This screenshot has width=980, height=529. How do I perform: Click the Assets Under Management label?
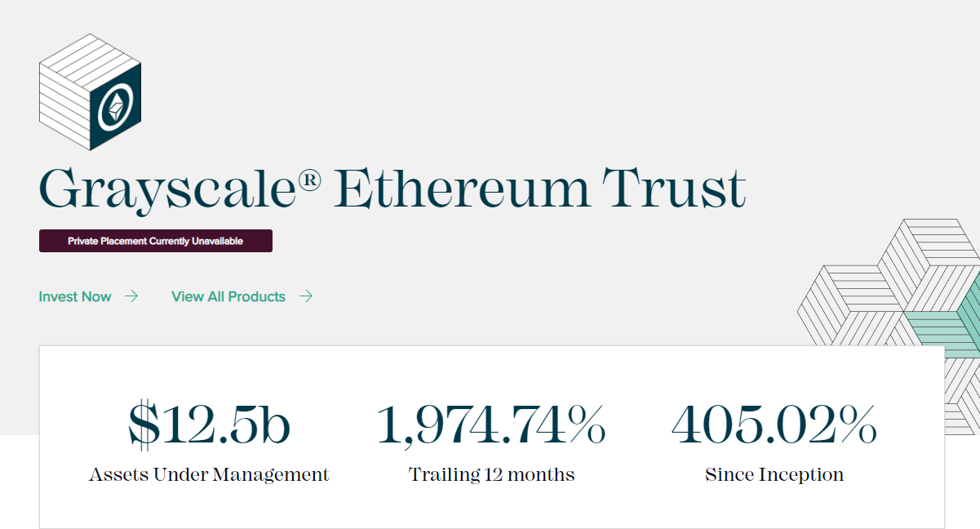pyautogui.click(x=209, y=474)
